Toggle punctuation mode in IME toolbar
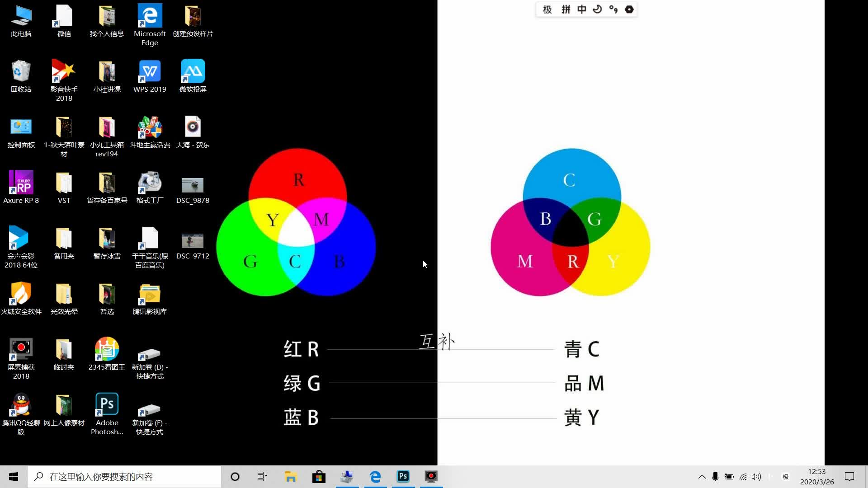Viewport: 868px width, 488px height. (x=613, y=9)
